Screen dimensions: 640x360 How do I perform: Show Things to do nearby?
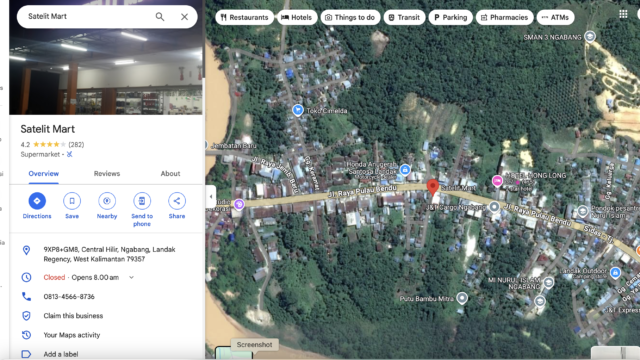[x=350, y=17]
